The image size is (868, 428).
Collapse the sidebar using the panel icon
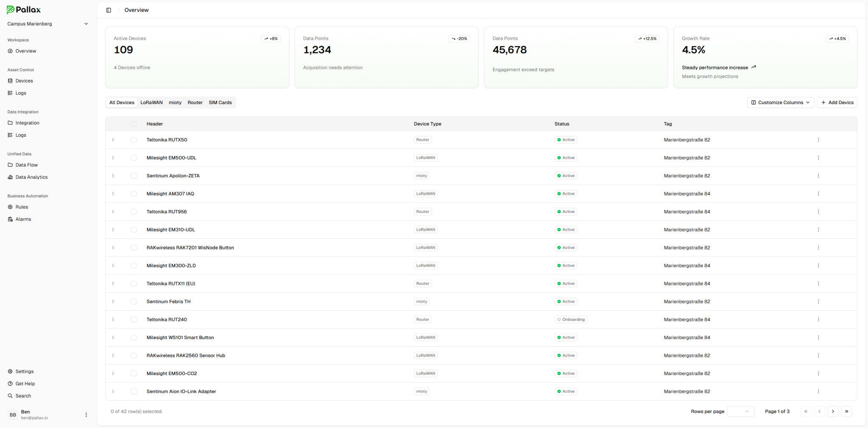109,10
